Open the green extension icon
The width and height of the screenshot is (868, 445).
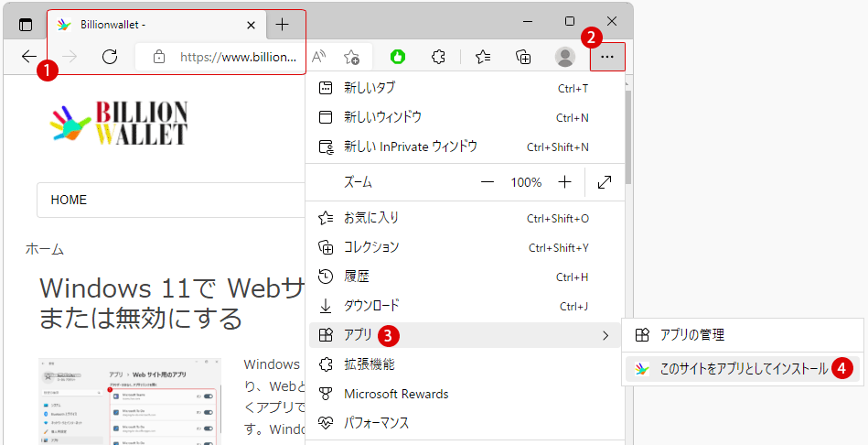398,56
